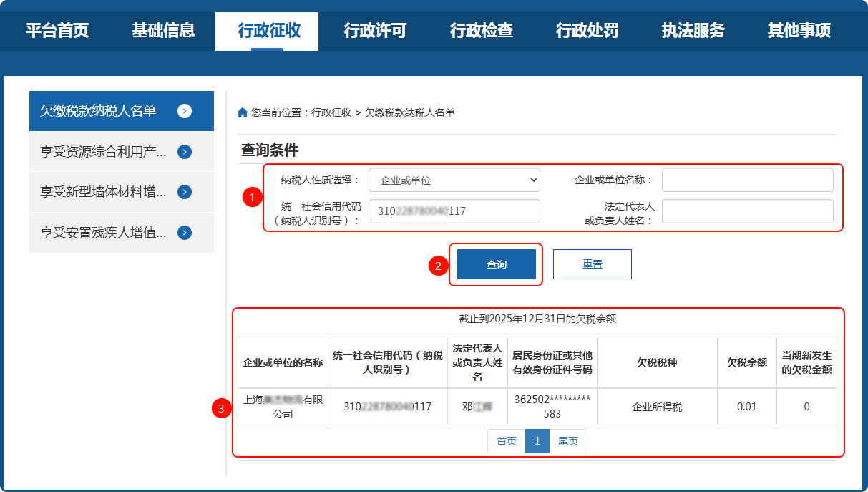The height and width of the screenshot is (492, 868).
Task: Select 执法服务 from the navigation bar
Action: (x=691, y=32)
